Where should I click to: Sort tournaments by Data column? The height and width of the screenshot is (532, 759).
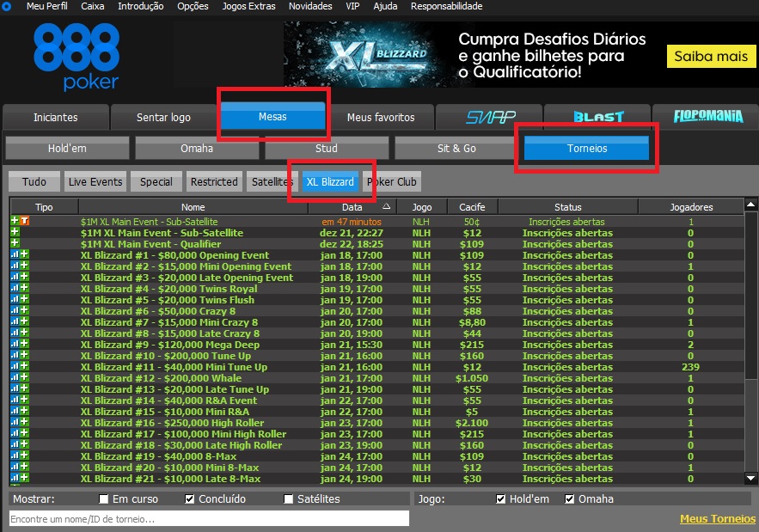coord(352,207)
